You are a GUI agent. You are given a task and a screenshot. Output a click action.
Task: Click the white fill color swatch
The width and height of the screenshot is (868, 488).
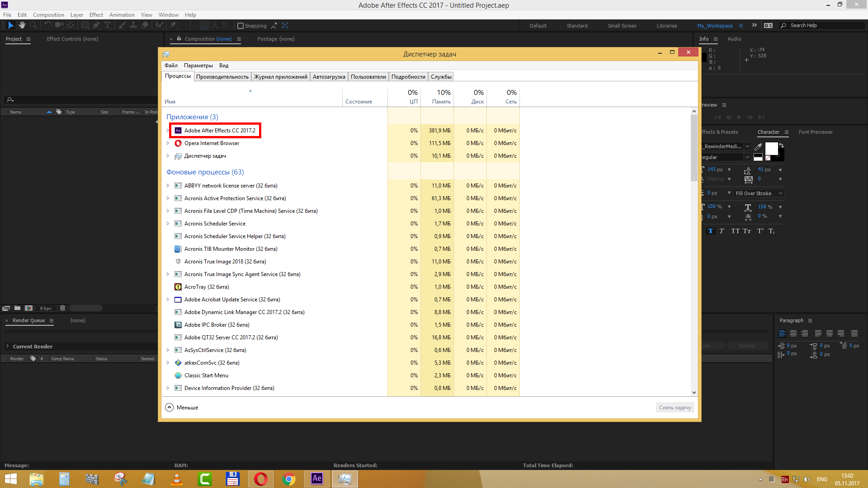click(x=771, y=149)
